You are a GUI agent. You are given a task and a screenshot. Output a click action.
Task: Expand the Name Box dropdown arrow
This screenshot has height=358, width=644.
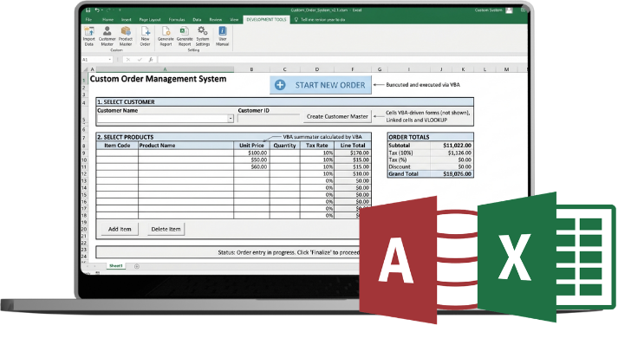point(110,60)
